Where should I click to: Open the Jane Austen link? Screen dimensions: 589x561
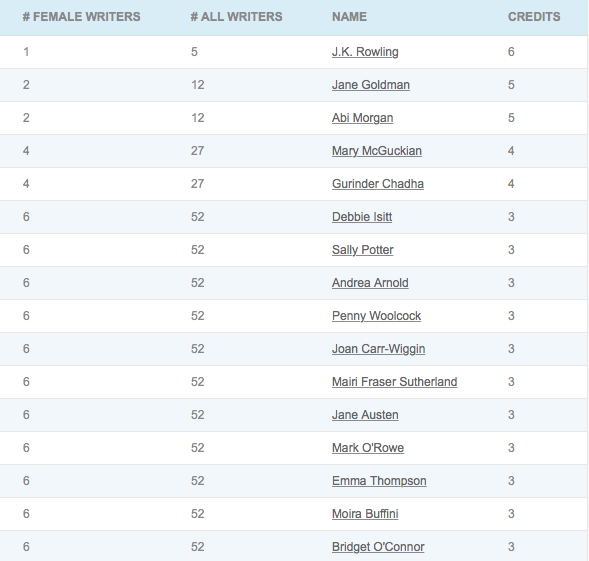point(365,415)
